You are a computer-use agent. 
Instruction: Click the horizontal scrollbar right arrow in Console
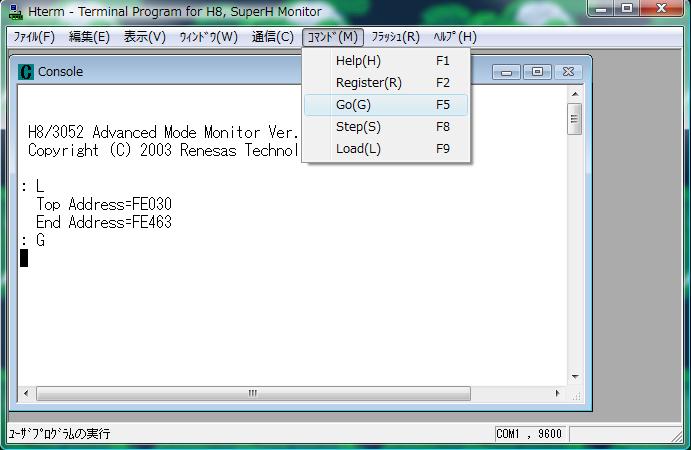(x=560, y=393)
